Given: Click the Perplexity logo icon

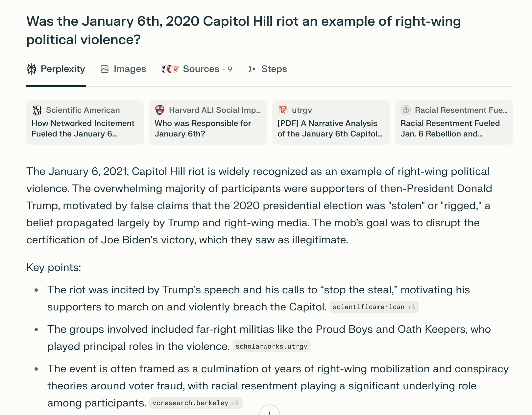Looking at the screenshot, I should pyautogui.click(x=32, y=69).
